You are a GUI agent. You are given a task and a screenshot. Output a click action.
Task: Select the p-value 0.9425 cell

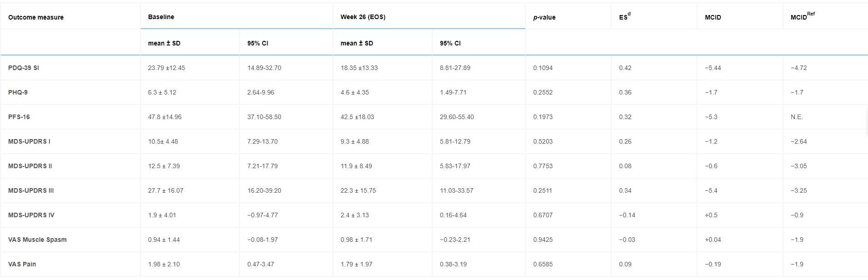[543, 240]
